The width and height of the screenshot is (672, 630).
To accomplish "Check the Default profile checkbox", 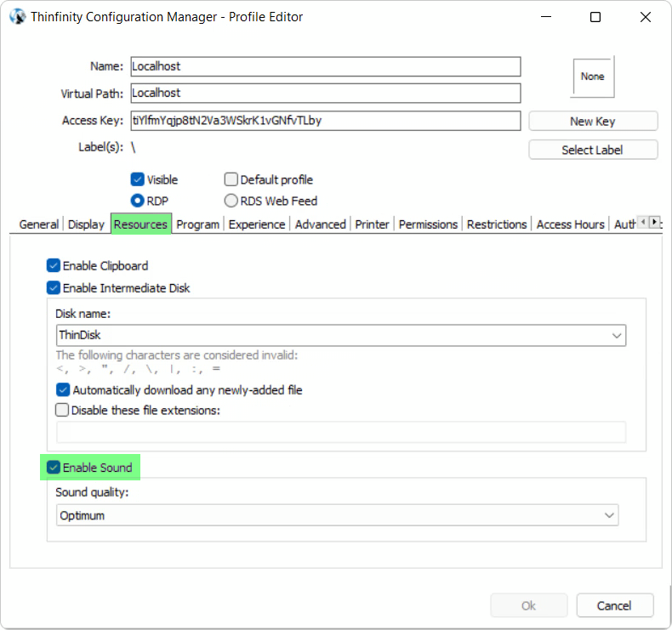I will point(231,179).
